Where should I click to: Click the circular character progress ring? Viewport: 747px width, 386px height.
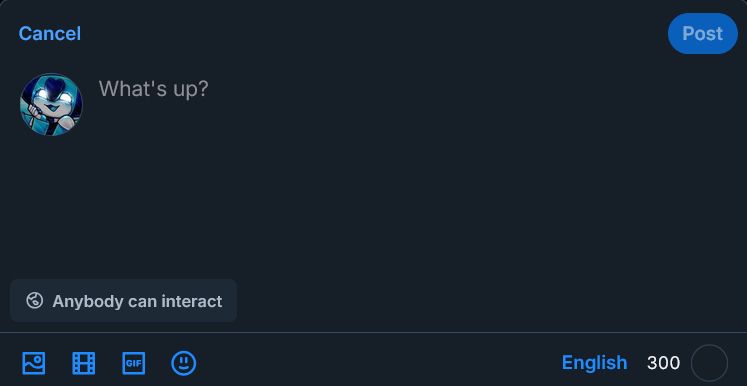pos(709,363)
